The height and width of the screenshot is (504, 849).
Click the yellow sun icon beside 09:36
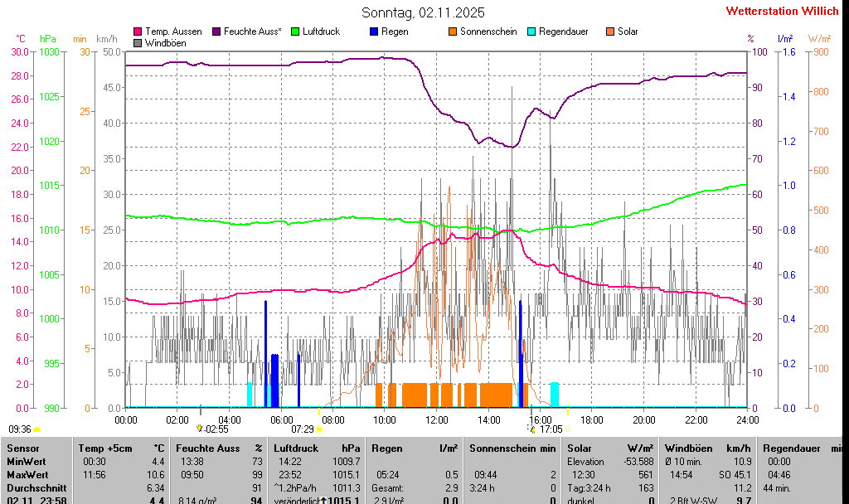[37, 429]
